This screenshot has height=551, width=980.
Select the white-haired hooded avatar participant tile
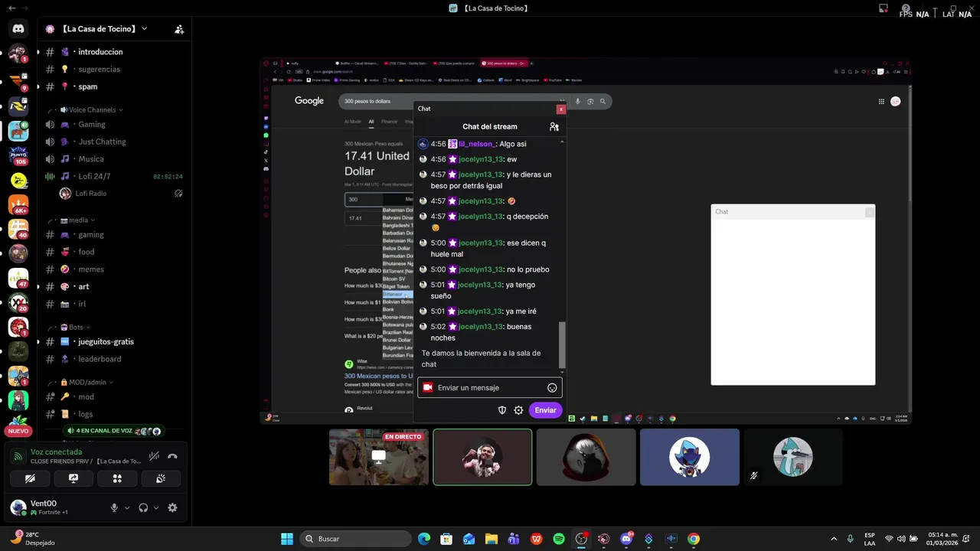pos(586,457)
